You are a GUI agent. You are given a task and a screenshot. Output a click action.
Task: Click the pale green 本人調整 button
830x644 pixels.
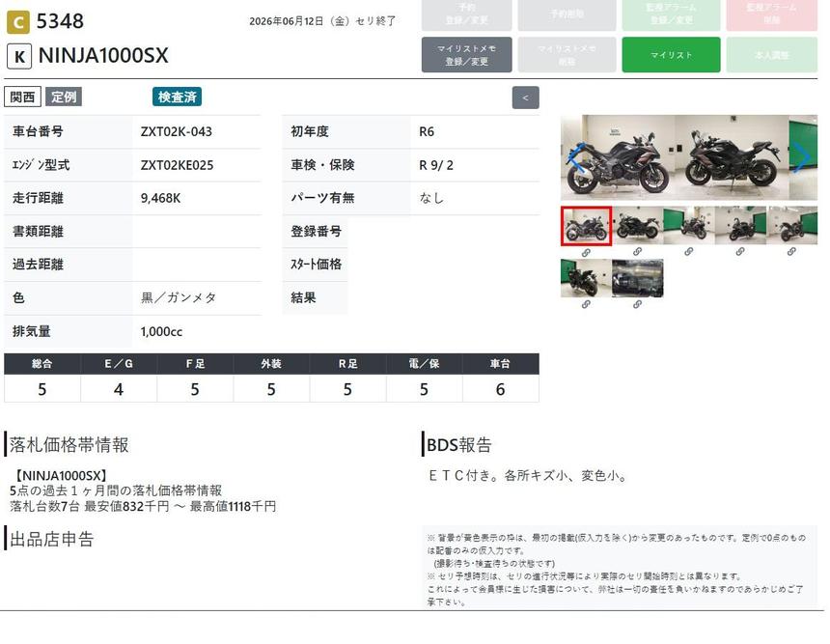click(772, 54)
